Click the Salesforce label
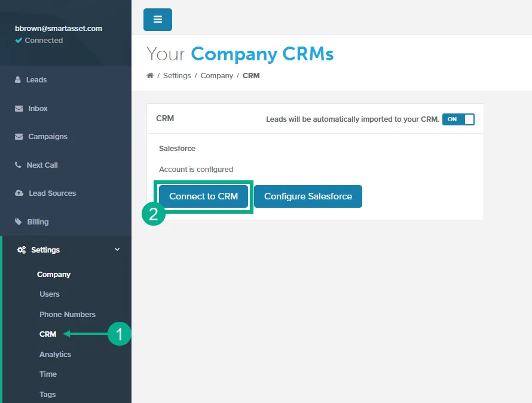 177,149
